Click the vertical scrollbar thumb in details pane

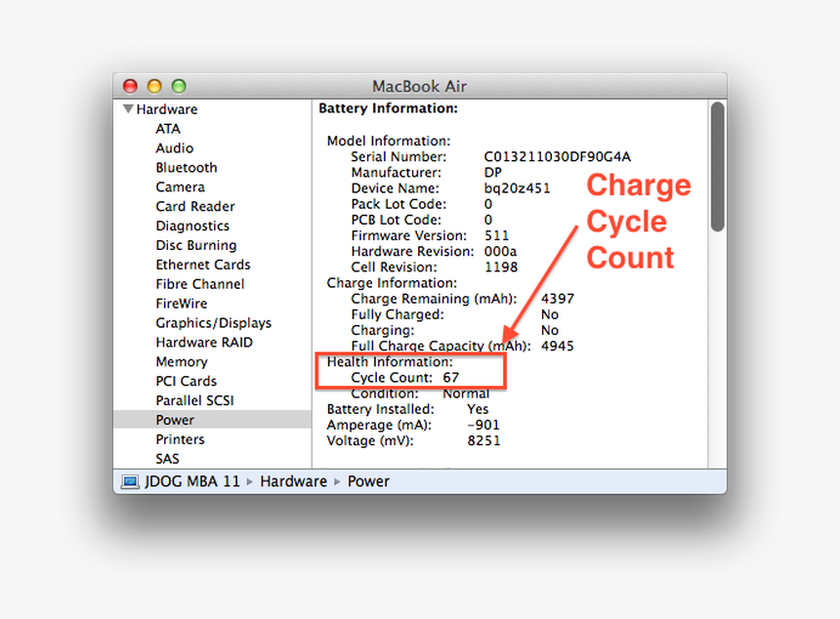[x=718, y=167]
